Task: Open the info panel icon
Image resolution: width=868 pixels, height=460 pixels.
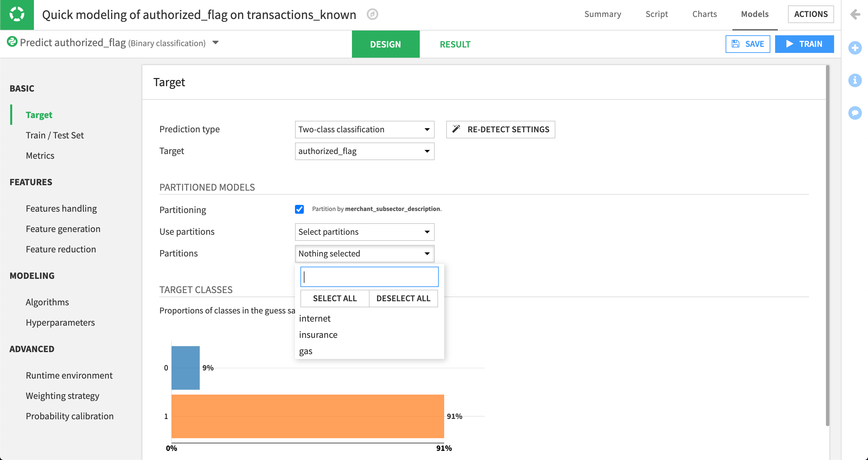Action: pos(855,80)
